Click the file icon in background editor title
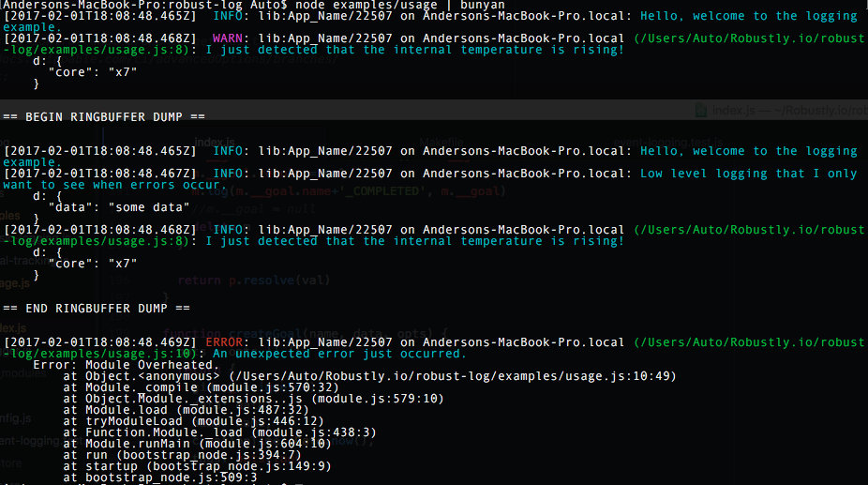This screenshot has width=868, height=485. click(x=701, y=111)
